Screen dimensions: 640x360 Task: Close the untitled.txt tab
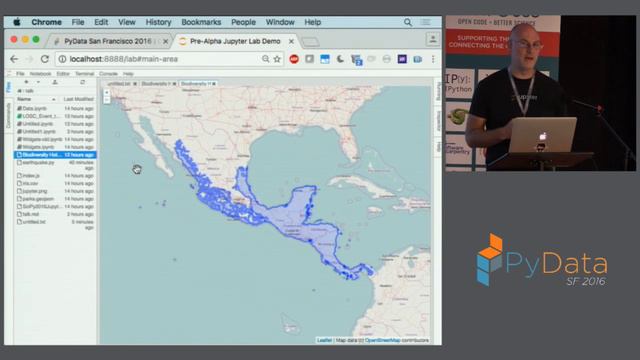135,84
